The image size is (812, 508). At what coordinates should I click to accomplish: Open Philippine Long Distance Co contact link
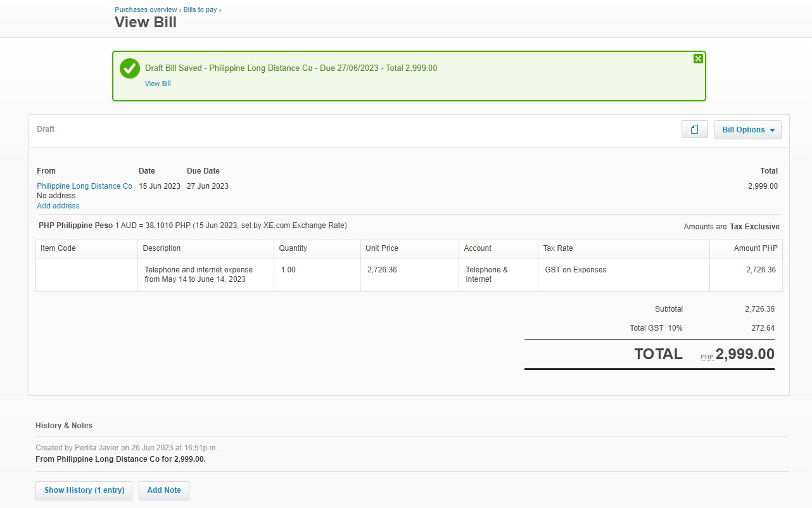(x=84, y=186)
